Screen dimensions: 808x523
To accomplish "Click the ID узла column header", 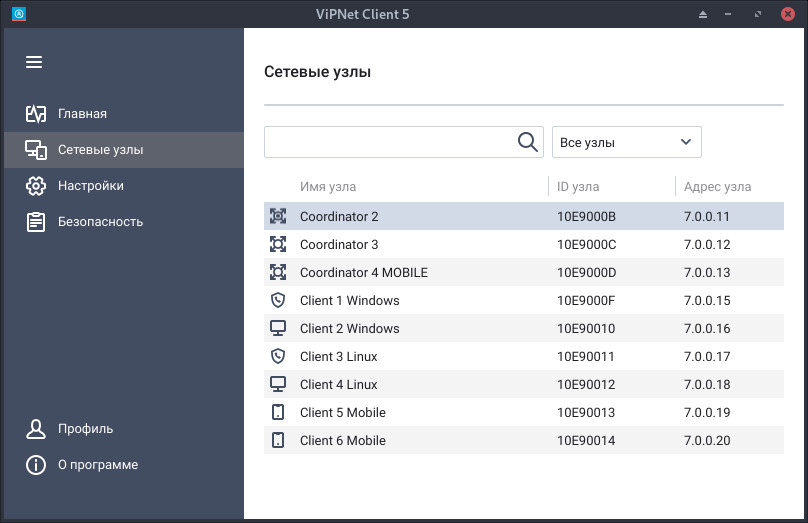I will coord(578,187).
